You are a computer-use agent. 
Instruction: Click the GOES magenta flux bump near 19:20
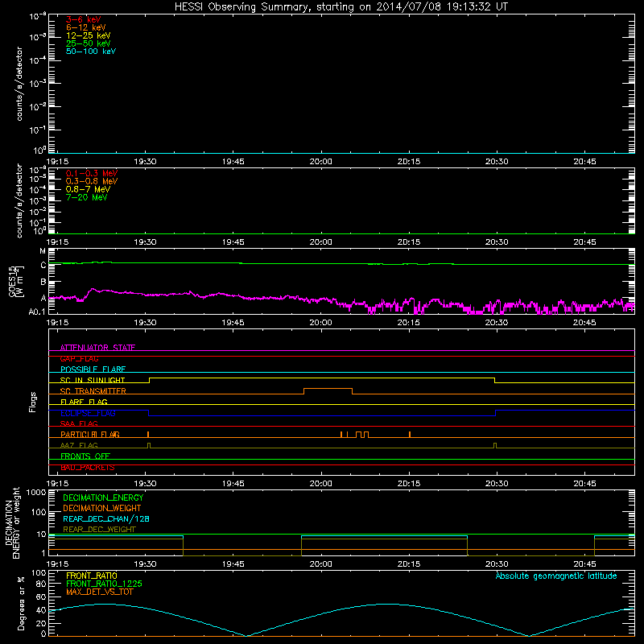[93, 290]
